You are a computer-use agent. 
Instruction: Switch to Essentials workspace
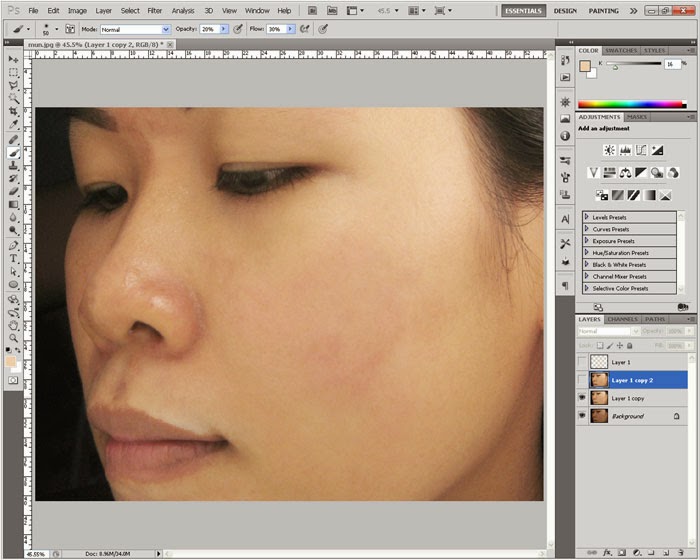pyautogui.click(x=523, y=11)
